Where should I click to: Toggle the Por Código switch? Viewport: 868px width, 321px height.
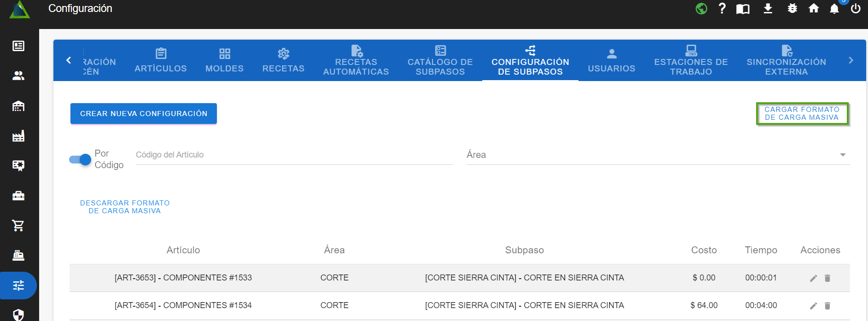80,159
